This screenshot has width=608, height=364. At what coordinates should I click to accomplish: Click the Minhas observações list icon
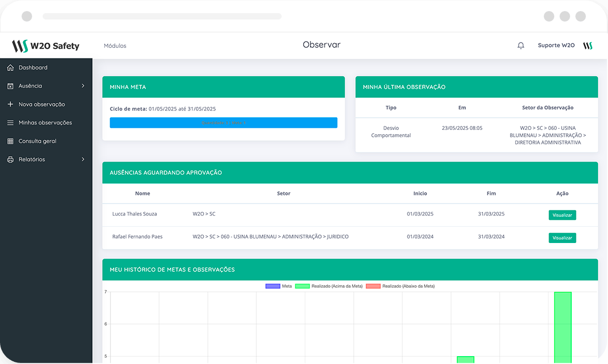pyautogui.click(x=11, y=123)
